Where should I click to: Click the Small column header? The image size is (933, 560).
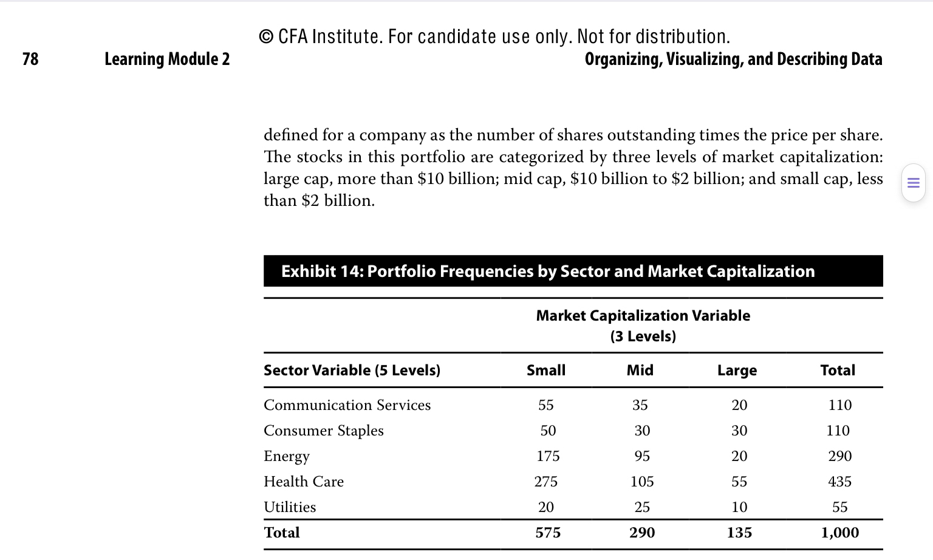[x=545, y=370]
